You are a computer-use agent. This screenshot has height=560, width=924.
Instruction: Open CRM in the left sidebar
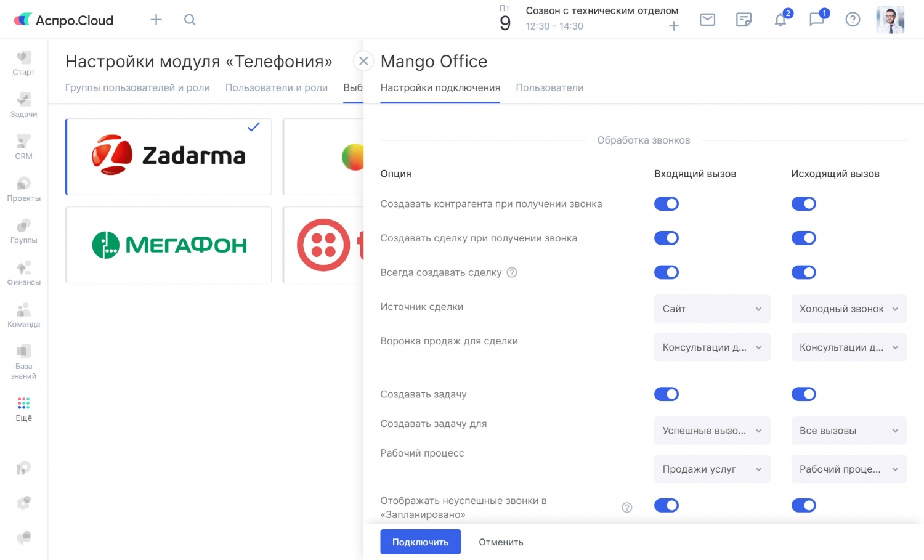pos(23,148)
